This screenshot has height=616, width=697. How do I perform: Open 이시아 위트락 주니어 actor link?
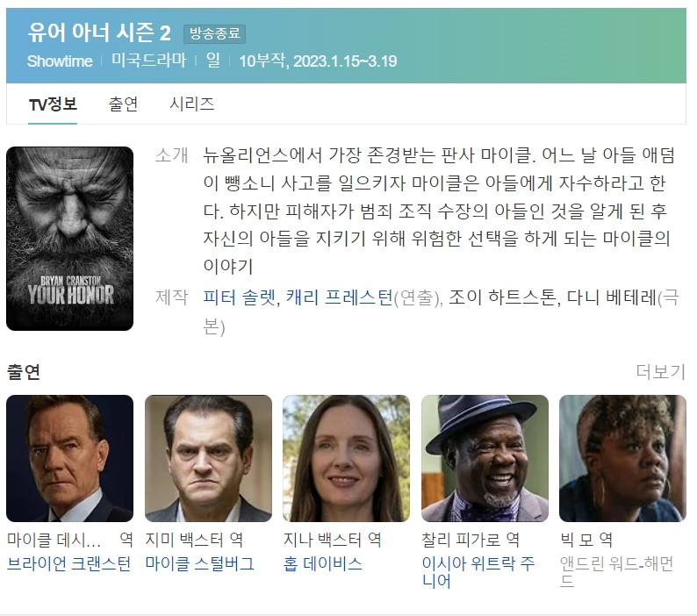pyautogui.click(x=478, y=572)
